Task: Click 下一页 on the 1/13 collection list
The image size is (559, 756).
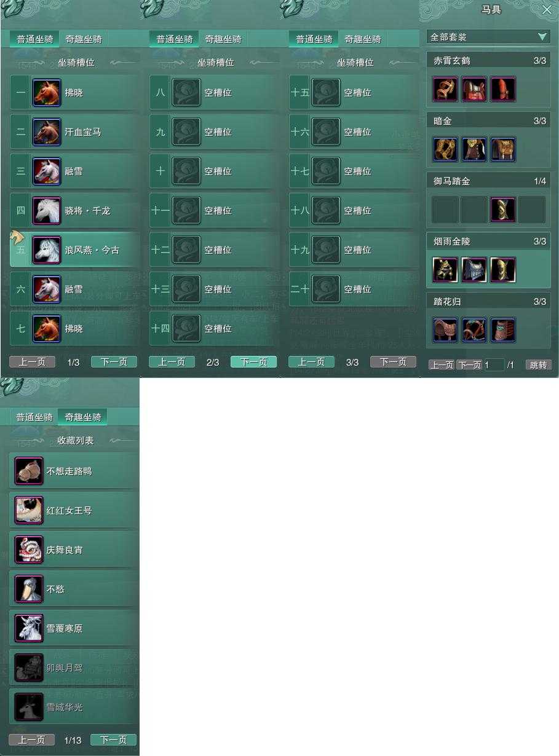Action: coord(113,740)
